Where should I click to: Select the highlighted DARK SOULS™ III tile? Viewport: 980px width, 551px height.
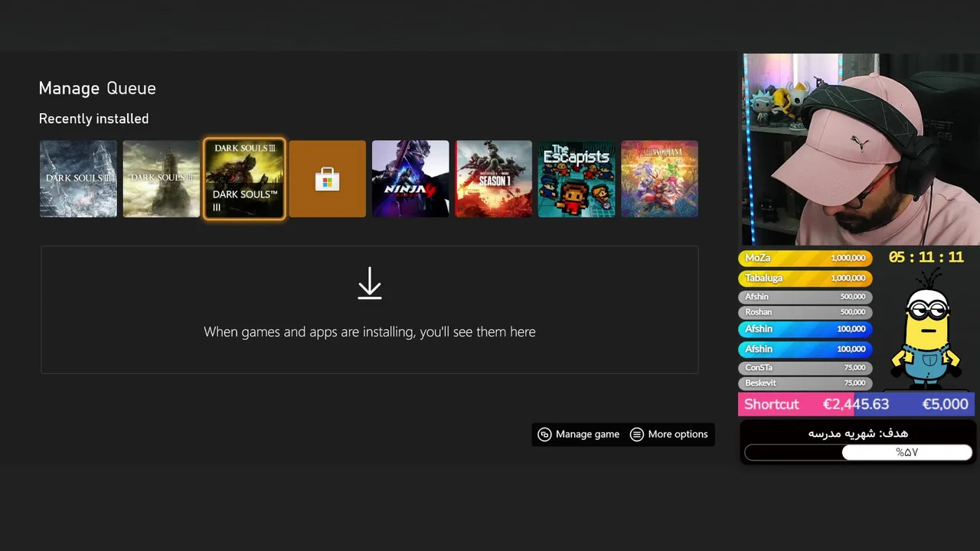tap(244, 179)
